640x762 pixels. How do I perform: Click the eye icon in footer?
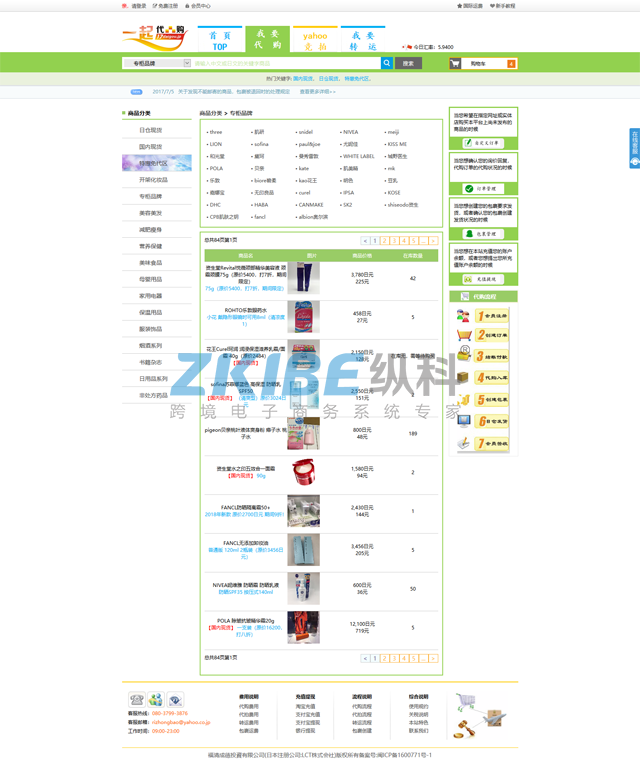[x=175, y=699]
